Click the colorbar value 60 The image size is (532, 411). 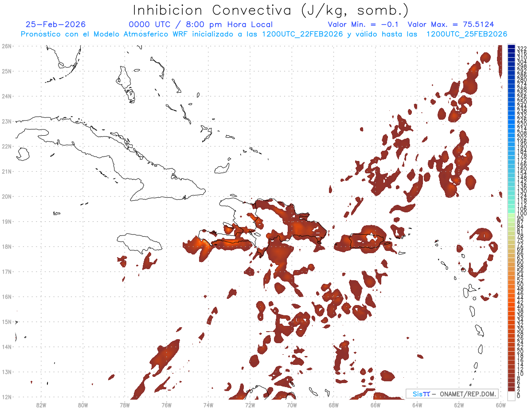520,262
